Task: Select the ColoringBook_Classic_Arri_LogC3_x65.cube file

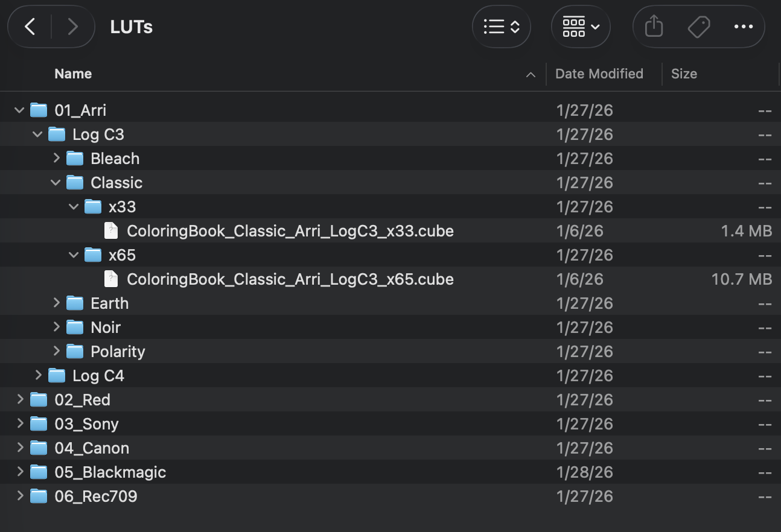Action: coord(290,279)
